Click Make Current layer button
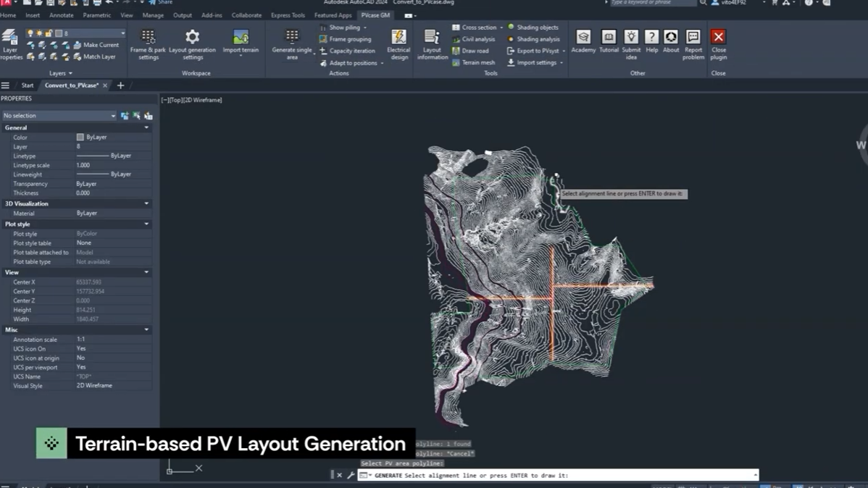The width and height of the screenshot is (868, 488). pos(96,45)
